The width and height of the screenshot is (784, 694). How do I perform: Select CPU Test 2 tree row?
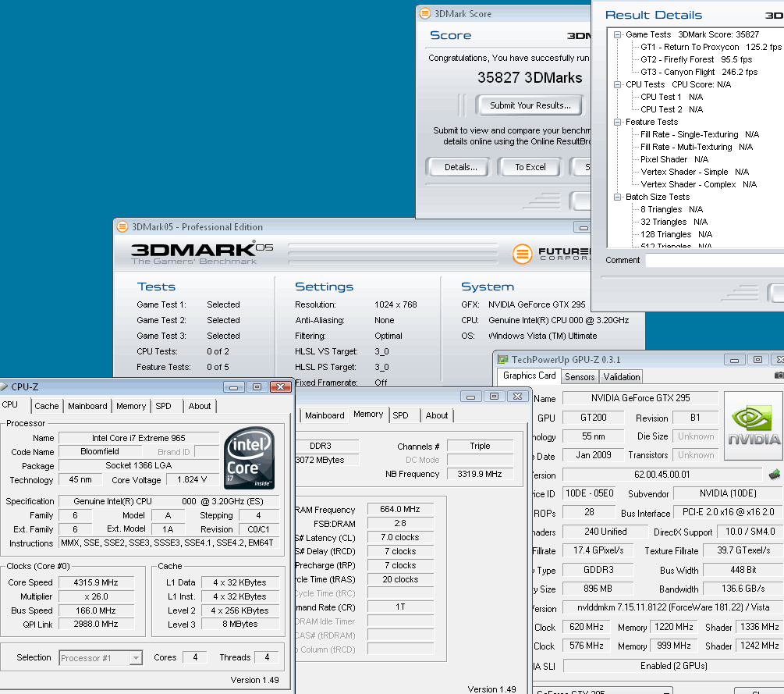pos(672,109)
